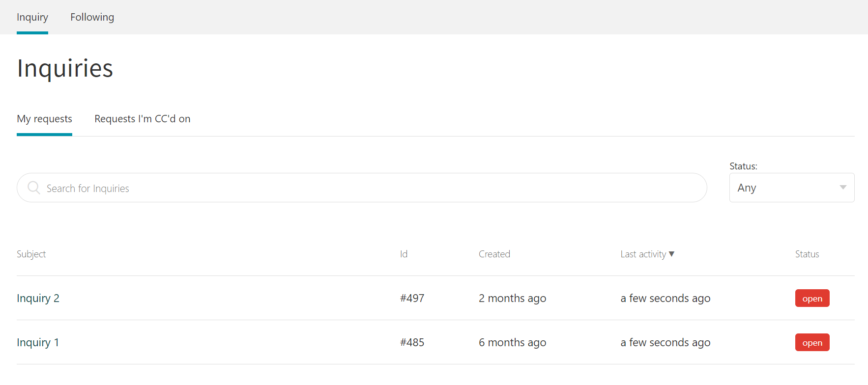Click the search magnifier icon
Screen dimensions: 868x385
click(33, 188)
